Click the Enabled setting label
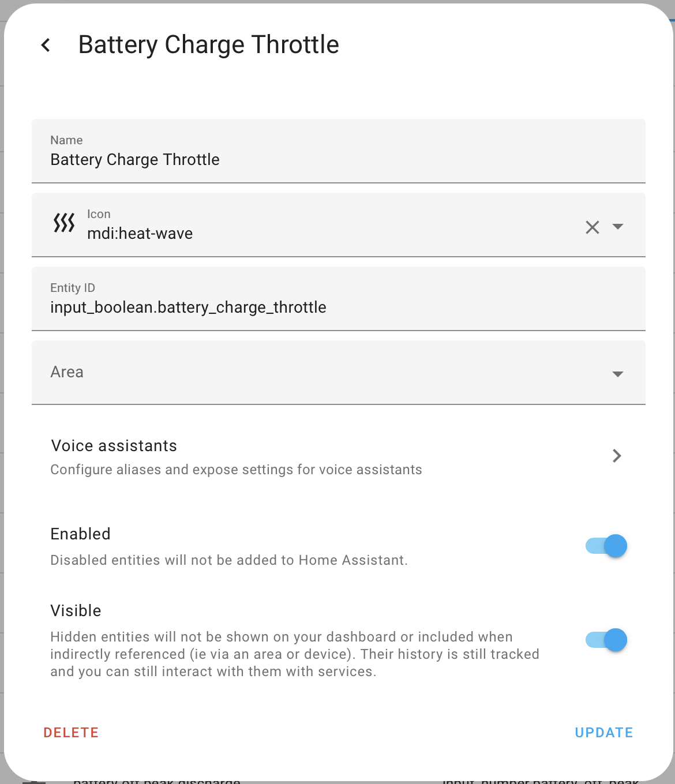Viewport: 675px width, 784px height. click(x=80, y=534)
